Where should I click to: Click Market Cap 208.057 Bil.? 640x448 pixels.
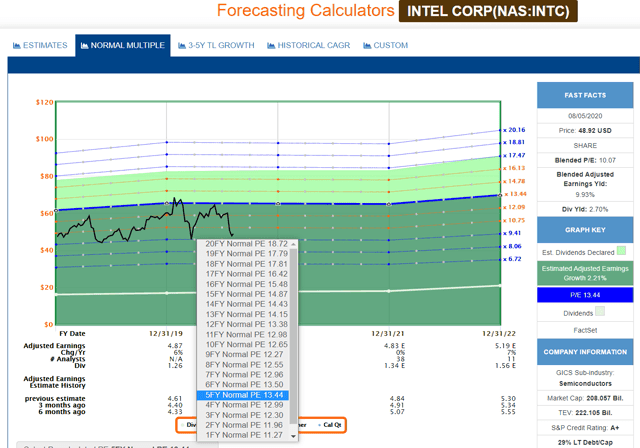[x=585, y=398]
